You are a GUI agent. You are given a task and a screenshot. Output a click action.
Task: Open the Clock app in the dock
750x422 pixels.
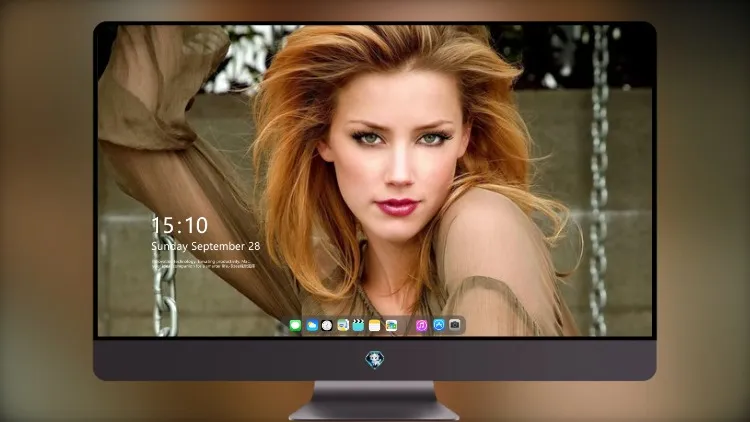[327, 326]
